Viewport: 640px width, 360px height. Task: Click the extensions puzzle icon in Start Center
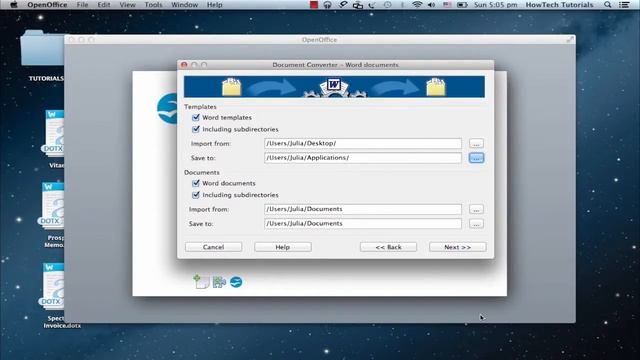219,282
